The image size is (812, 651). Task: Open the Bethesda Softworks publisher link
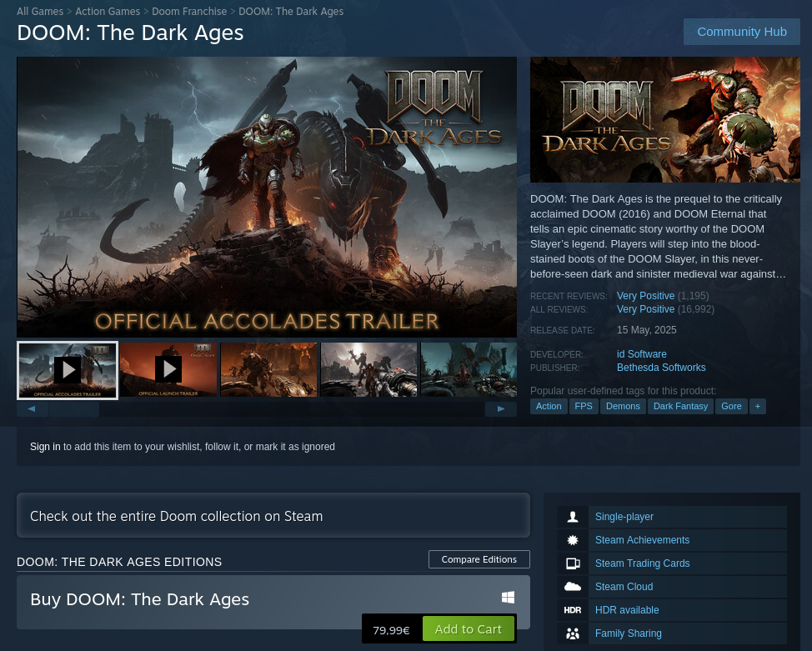[x=661, y=368]
